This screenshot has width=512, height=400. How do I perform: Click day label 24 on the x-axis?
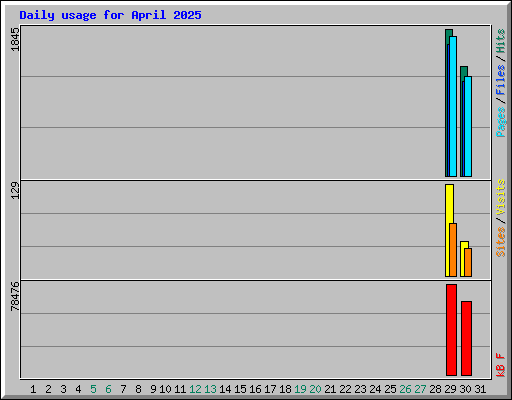[375, 389]
